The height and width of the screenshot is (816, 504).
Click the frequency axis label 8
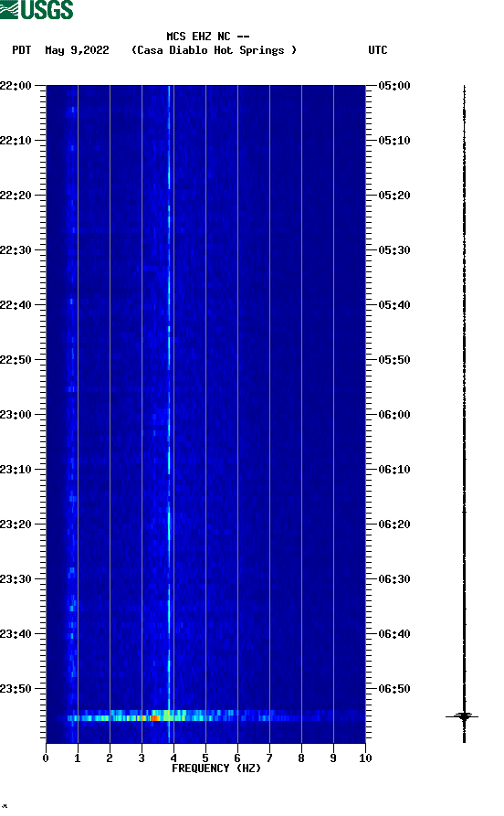coord(301,758)
